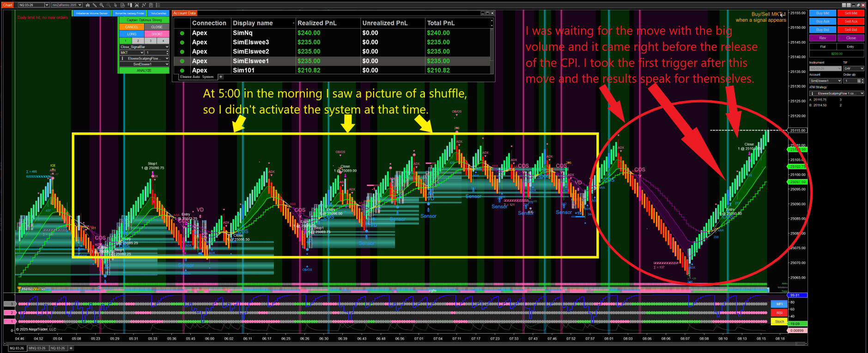This screenshot has width=868, height=353.
Task: Toggle the VoluCandlez indicator button
Action: 158,13
